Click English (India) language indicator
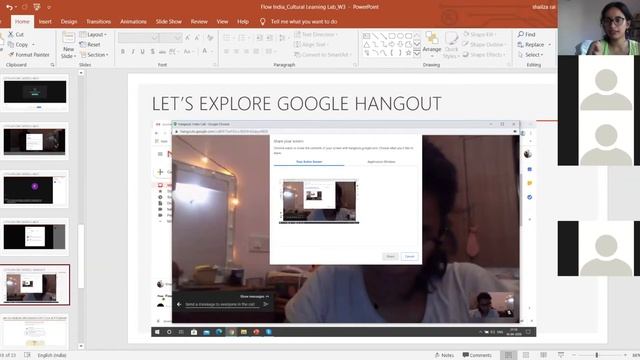The image size is (640, 360). point(52,355)
